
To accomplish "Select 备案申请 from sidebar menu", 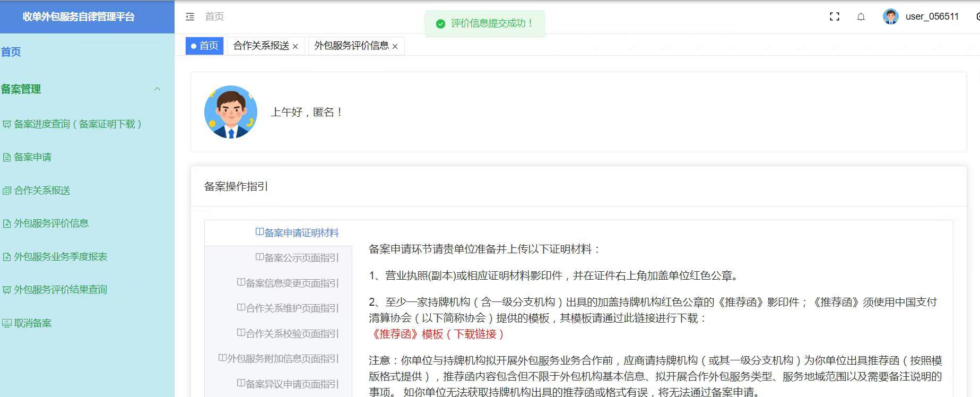I will pos(32,157).
